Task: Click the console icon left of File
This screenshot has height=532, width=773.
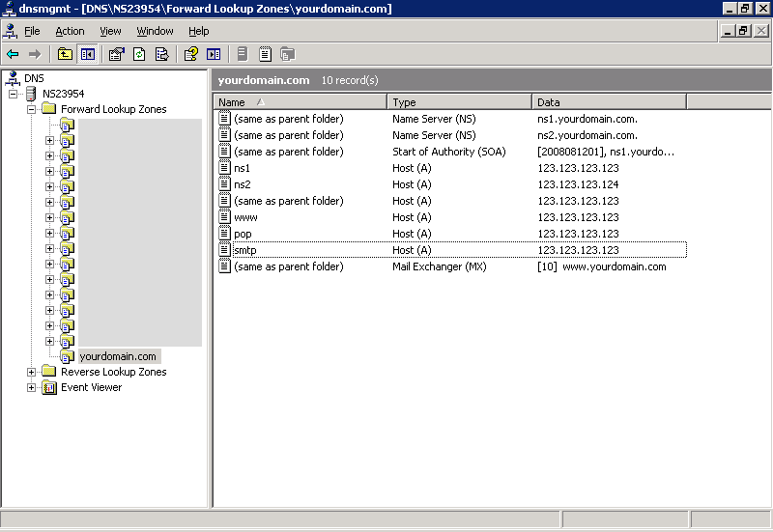Action: pyautogui.click(x=11, y=31)
